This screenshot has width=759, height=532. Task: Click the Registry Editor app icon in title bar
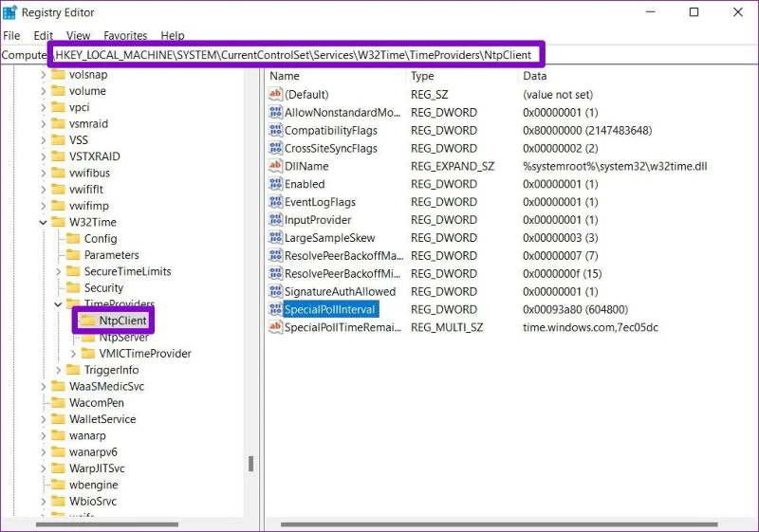[x=9, y=12]
